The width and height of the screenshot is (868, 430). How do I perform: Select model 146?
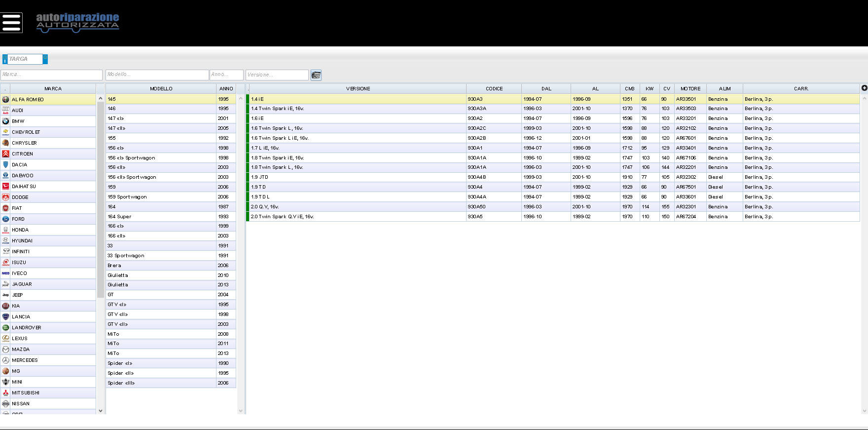point(171,109)
